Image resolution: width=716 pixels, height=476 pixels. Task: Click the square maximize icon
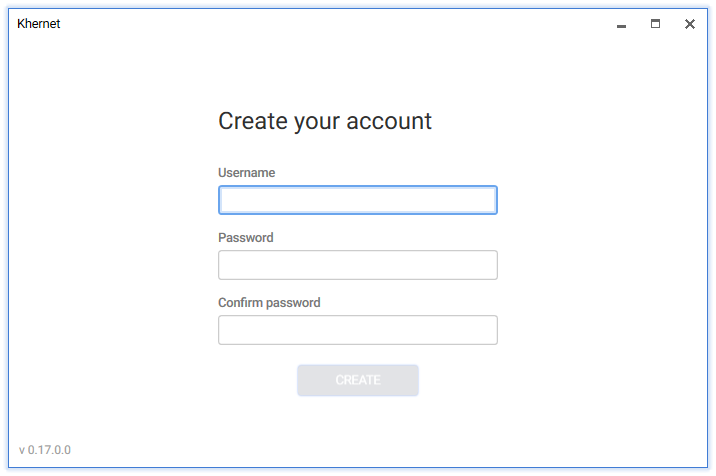pos(656,24)
